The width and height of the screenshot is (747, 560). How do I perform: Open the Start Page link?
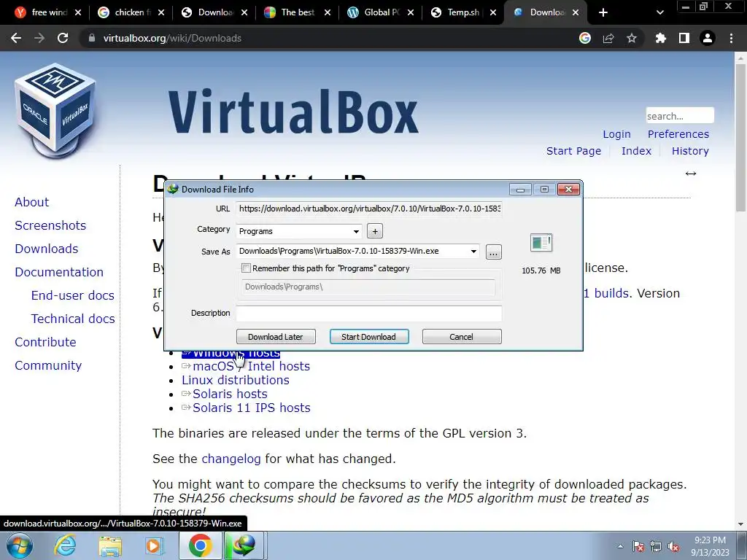coord(573,151)
